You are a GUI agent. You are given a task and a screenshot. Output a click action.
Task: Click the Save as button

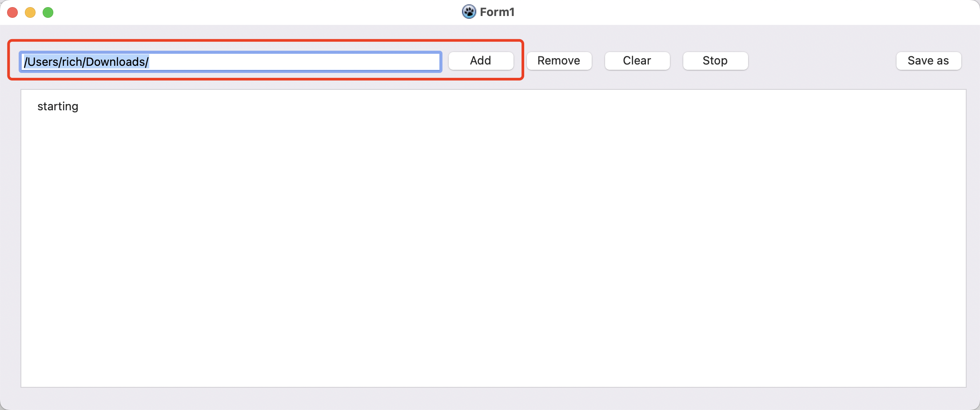click(928, 60)
